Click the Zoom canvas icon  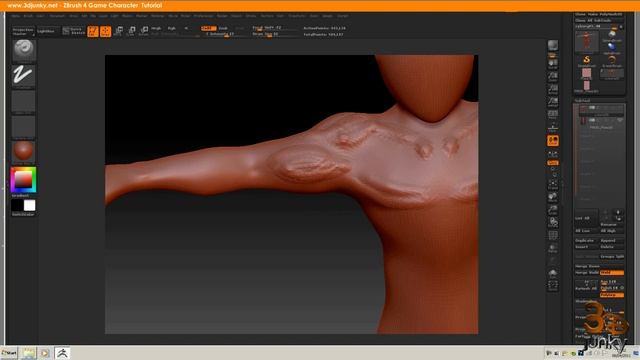coord(553,76)
